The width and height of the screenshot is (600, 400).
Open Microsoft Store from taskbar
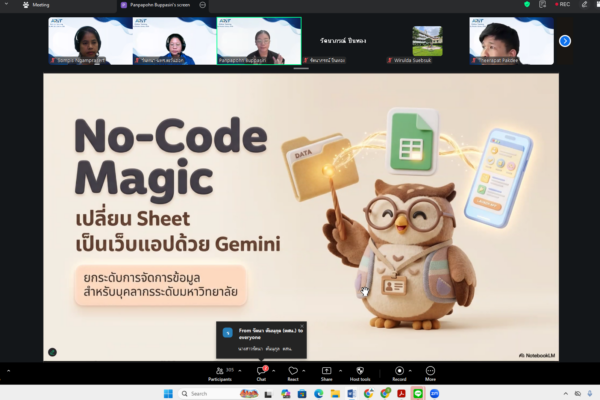tap(302, 393)
